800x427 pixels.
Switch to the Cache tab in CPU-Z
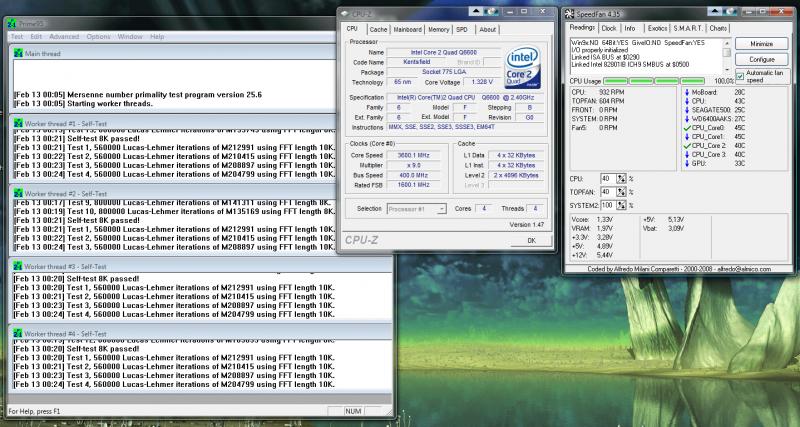pos(378,30)
